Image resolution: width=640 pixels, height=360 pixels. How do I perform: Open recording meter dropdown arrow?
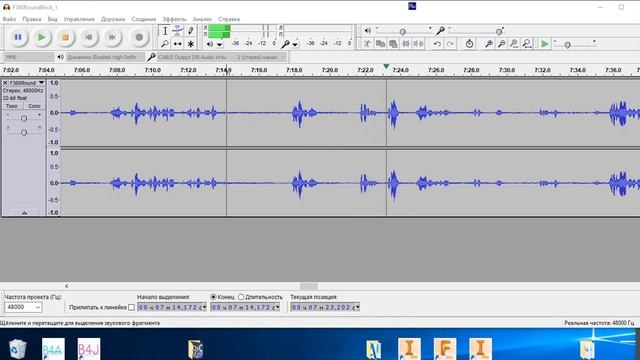tap(295, 44)
